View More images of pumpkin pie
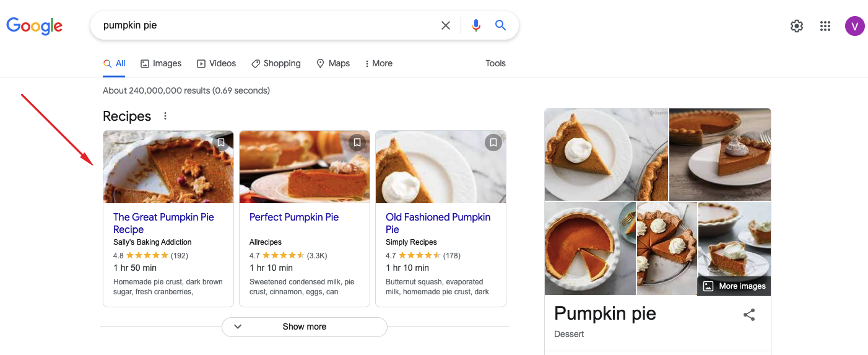 734,286
